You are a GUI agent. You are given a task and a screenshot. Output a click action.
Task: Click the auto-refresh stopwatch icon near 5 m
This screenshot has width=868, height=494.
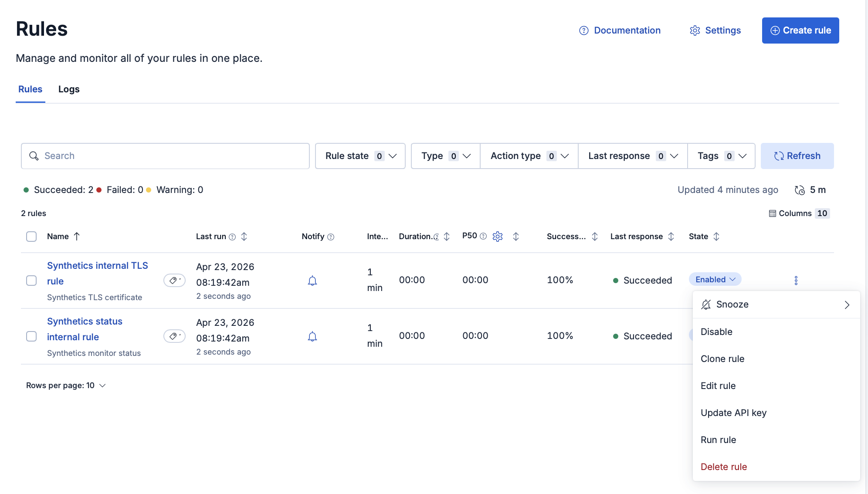click(x=799, y=190)
